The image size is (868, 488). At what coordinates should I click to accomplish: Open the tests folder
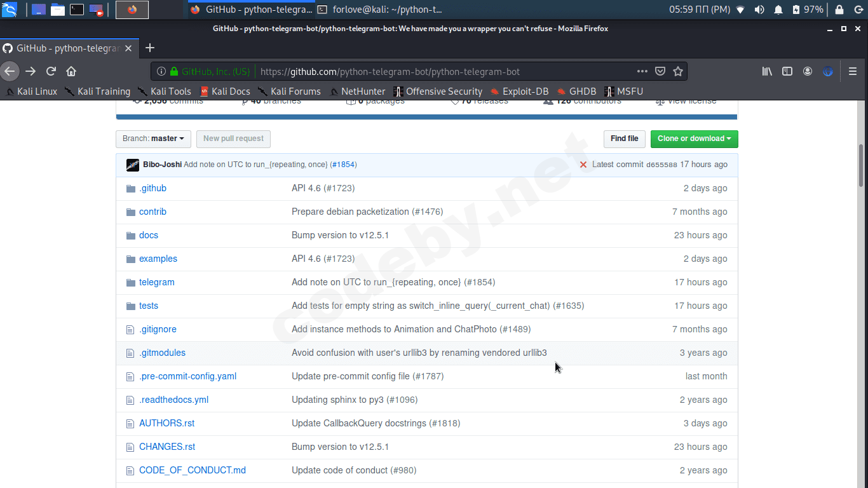click(149, 306)
